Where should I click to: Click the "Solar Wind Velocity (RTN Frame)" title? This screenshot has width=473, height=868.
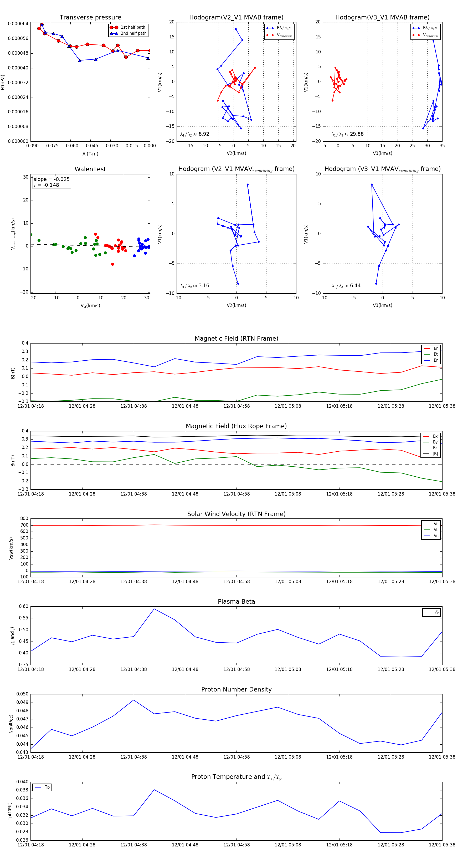click(x=236, y=514)
